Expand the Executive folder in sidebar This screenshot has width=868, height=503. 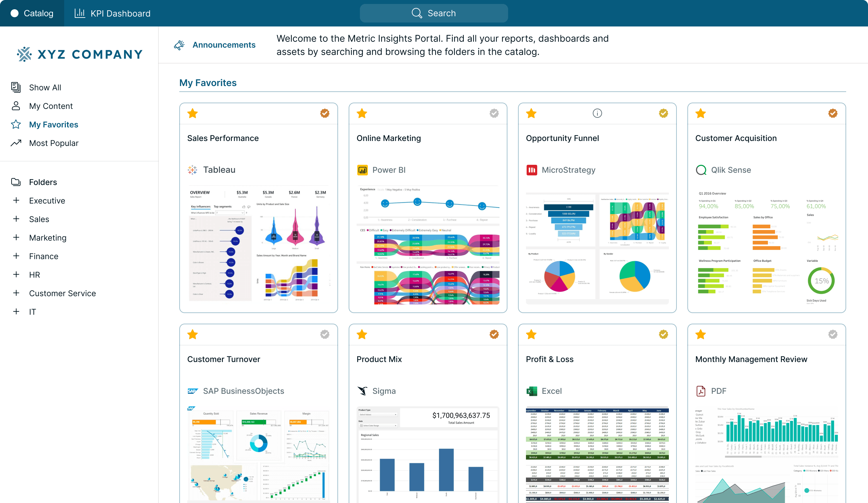pyautogui.click(x=16, y=201)
